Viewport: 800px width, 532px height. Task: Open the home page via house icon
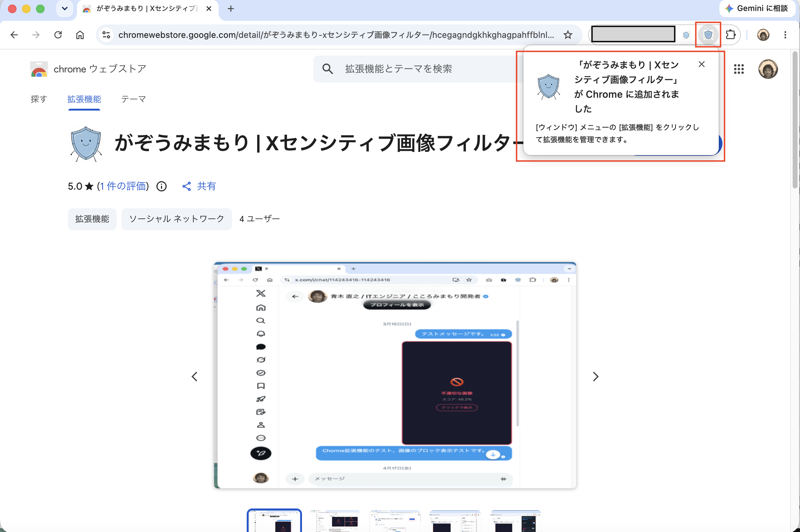(x=80, y=35)
